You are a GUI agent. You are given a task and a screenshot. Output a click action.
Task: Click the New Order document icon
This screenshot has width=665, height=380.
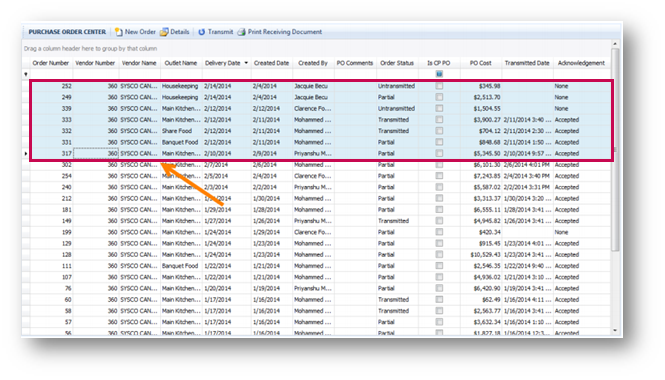coord(118,32)
